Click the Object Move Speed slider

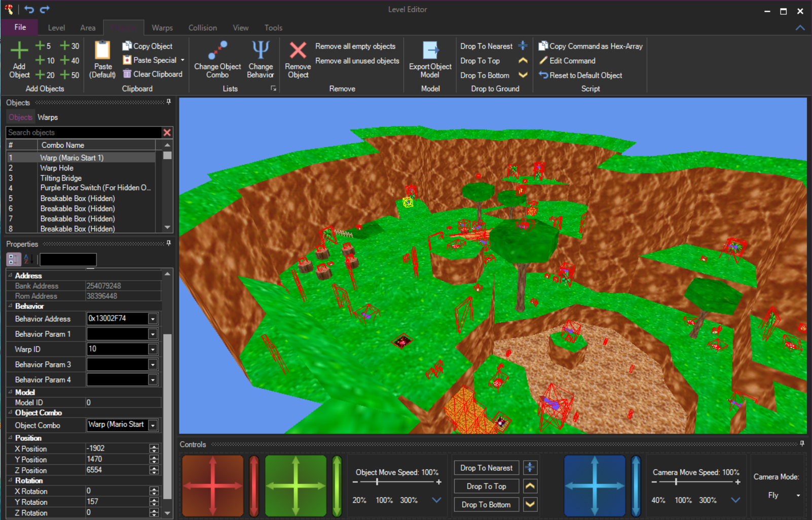396,482
